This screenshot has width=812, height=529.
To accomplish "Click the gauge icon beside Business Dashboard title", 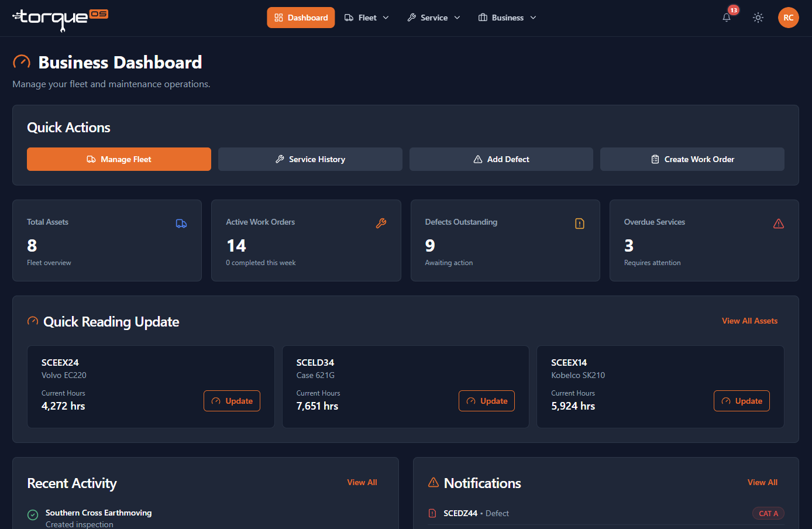I will click(22, 62).
